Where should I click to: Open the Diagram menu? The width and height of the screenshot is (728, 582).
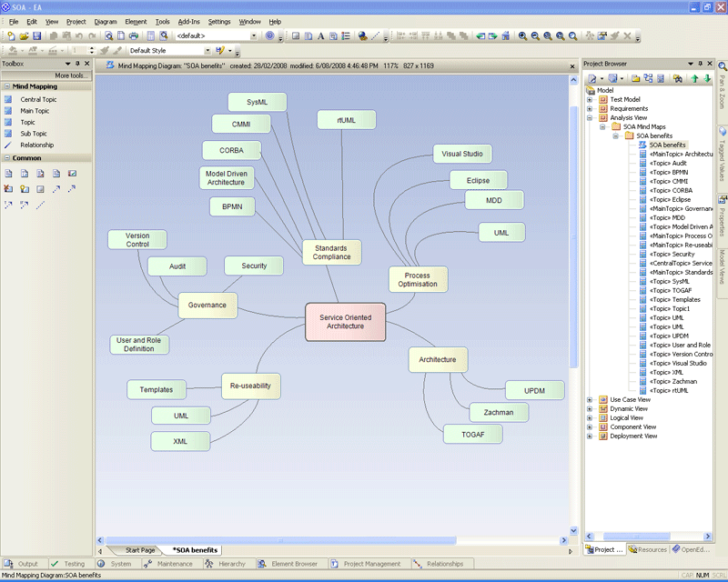(x=105, y=22)
